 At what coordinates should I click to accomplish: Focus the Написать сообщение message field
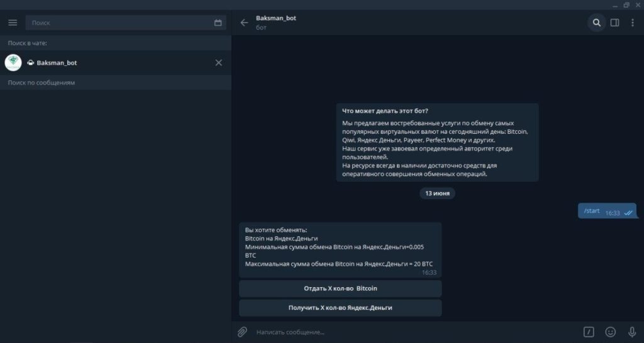coord(415,332)
